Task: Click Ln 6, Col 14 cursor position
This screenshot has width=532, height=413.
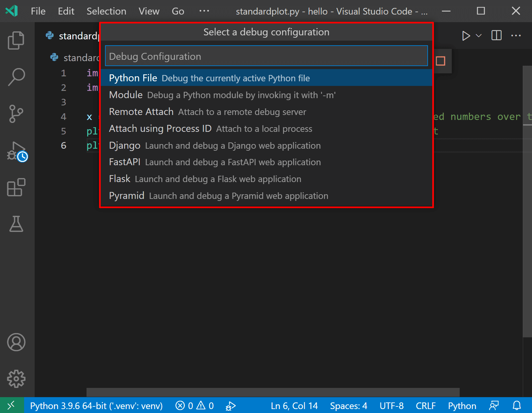Action: pos(294,406)
